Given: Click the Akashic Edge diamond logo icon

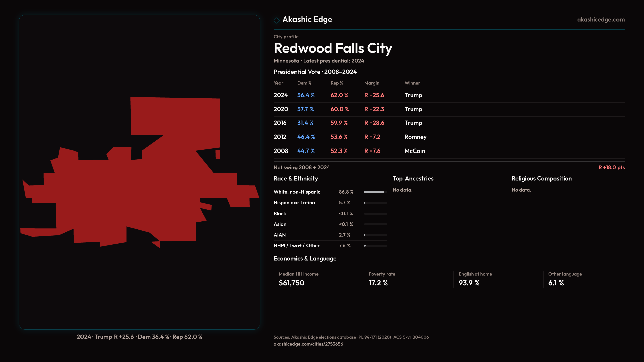Looking at the screenshot, I should click(277, 20).
